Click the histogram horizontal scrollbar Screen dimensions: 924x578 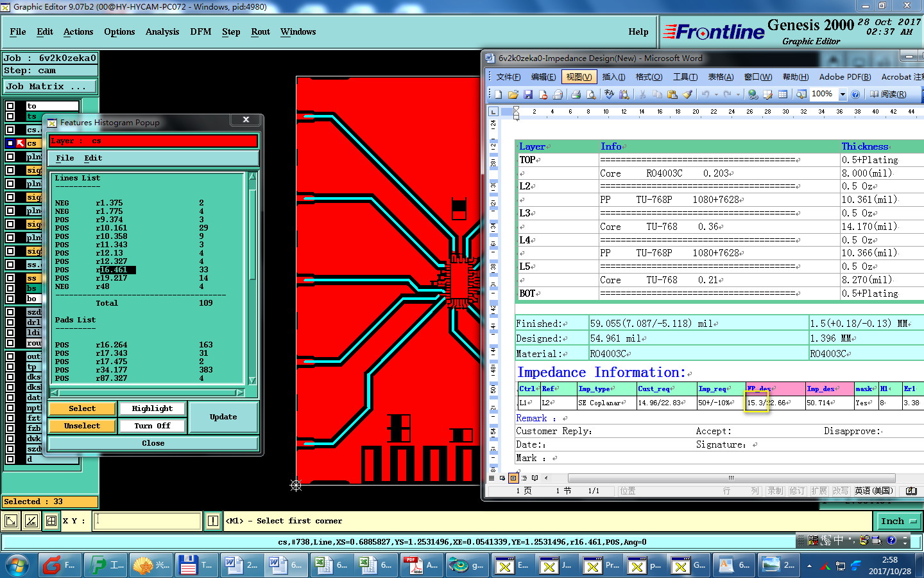pos(146,392)
